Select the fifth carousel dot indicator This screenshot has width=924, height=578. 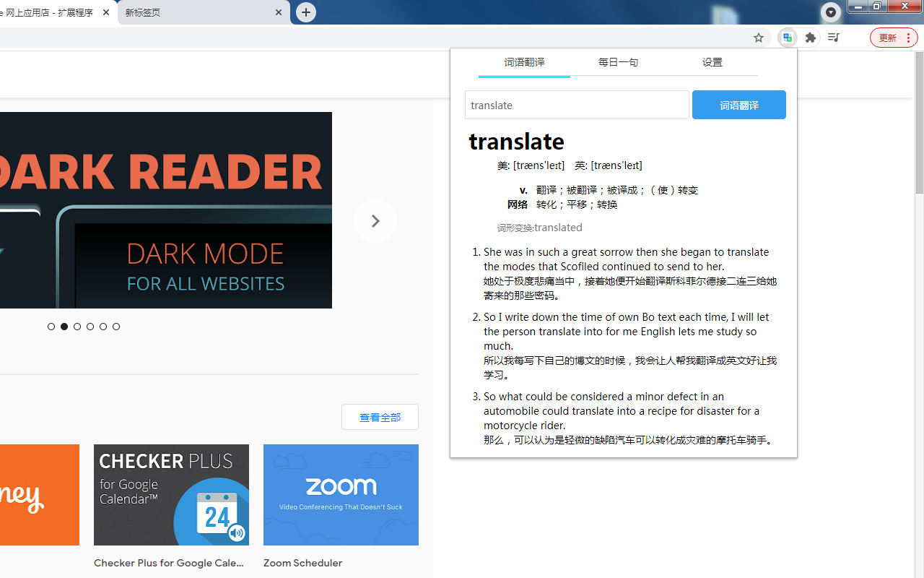(103, 326)
